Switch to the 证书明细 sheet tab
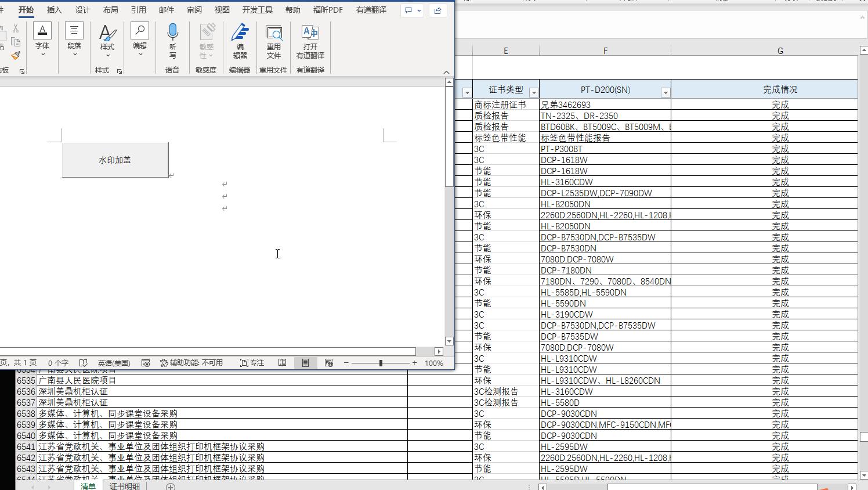This screenshot has width=868, height=490. point(125,486)
